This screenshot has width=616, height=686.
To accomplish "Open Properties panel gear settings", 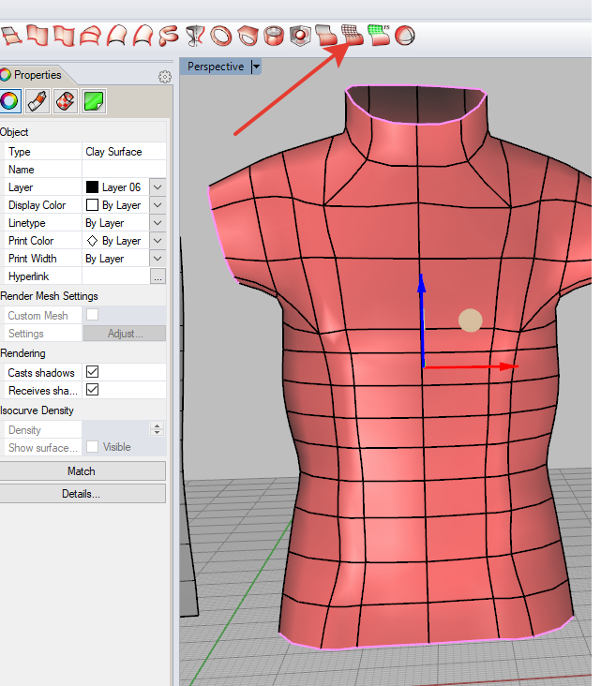I will [165, 76].
